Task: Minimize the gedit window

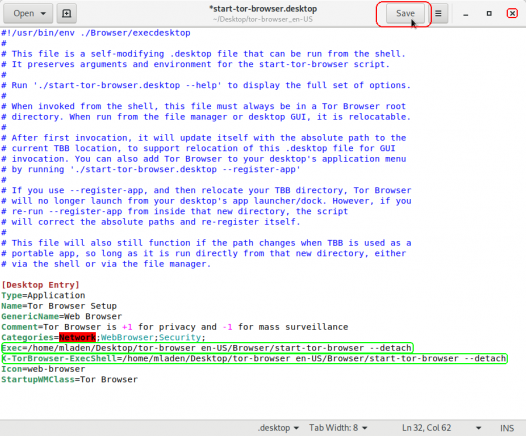Action: tap(465, 14)
